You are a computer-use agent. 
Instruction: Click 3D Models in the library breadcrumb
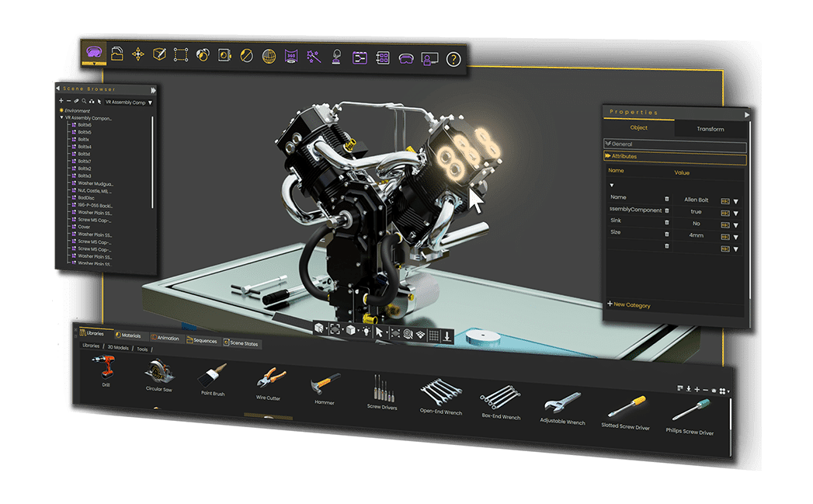pyautogui.click(x=119, y=348)
